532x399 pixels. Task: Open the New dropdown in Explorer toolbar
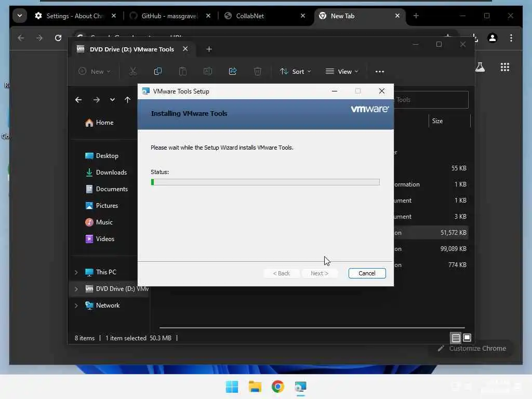click(95, 72)
